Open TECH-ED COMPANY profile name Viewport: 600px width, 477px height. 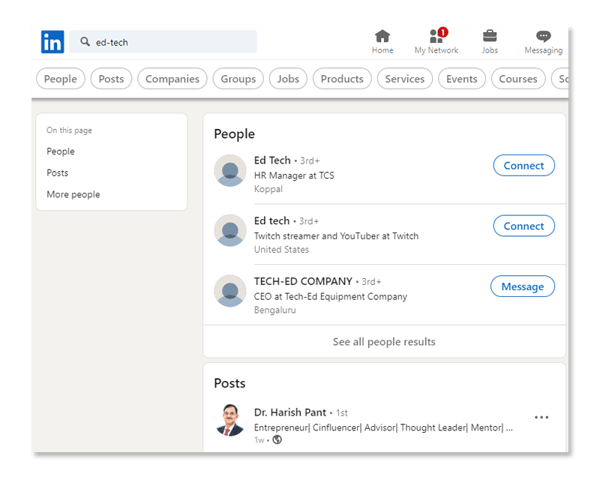(303, 281)
